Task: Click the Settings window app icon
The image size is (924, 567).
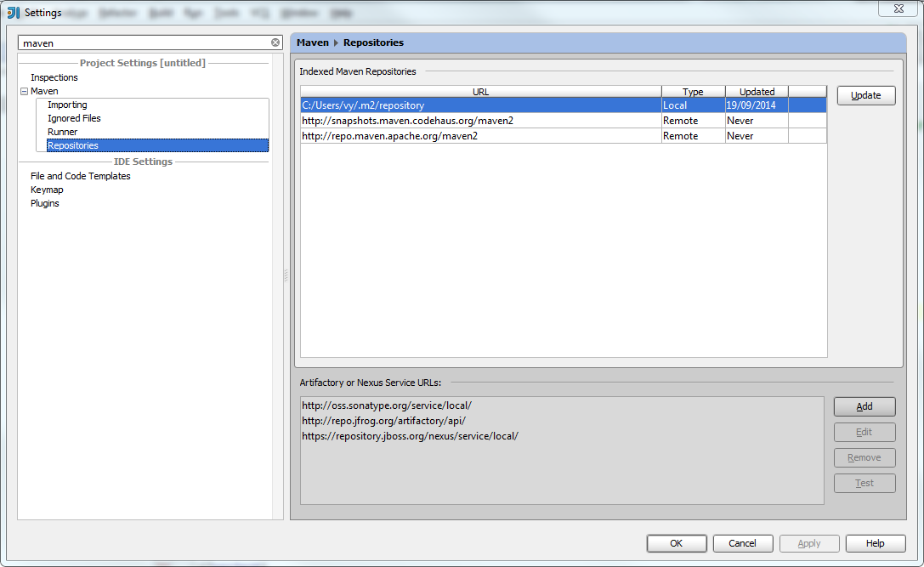Action: click(x=13, y=13)
